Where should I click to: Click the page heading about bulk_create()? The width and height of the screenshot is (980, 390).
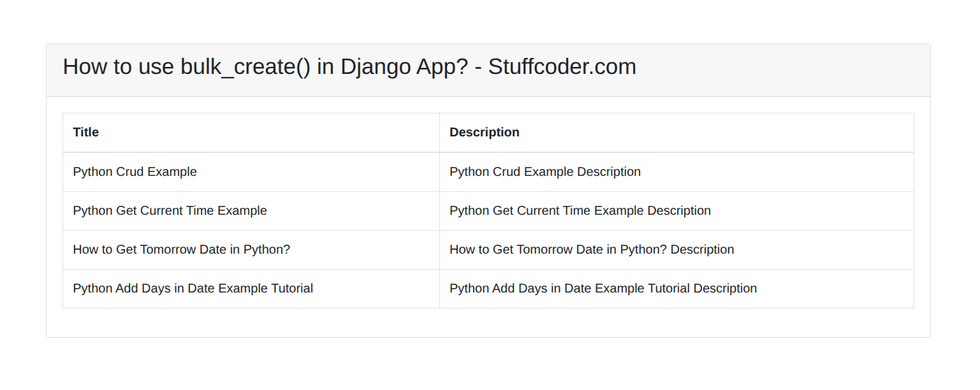(349, 67)
